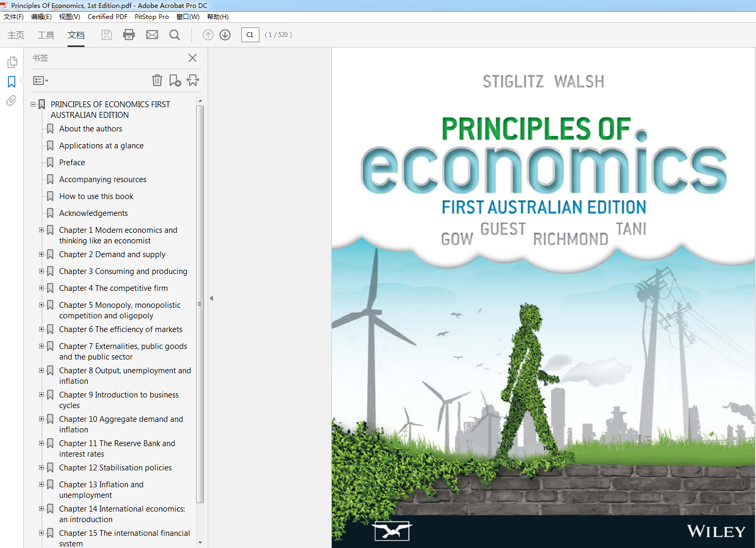The image size is (756, 548).
Task: Collapse the root bookmark PRINCIPLES OF ECONOMICS
Action: [33, 105]
